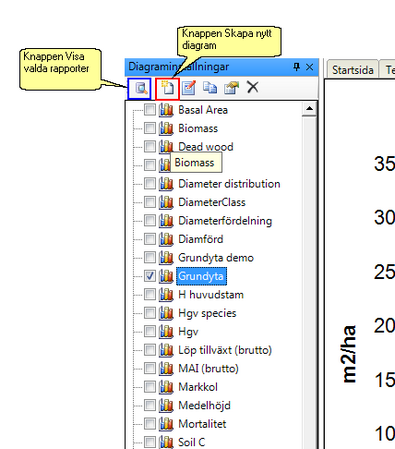Screen dimensions: 395x449
Task: Click the diagram list vertical scrollbar track
Action: point(309,283)
